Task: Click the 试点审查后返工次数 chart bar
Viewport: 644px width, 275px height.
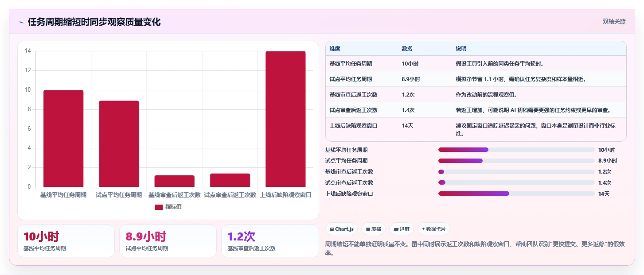Action: [230, 180]
